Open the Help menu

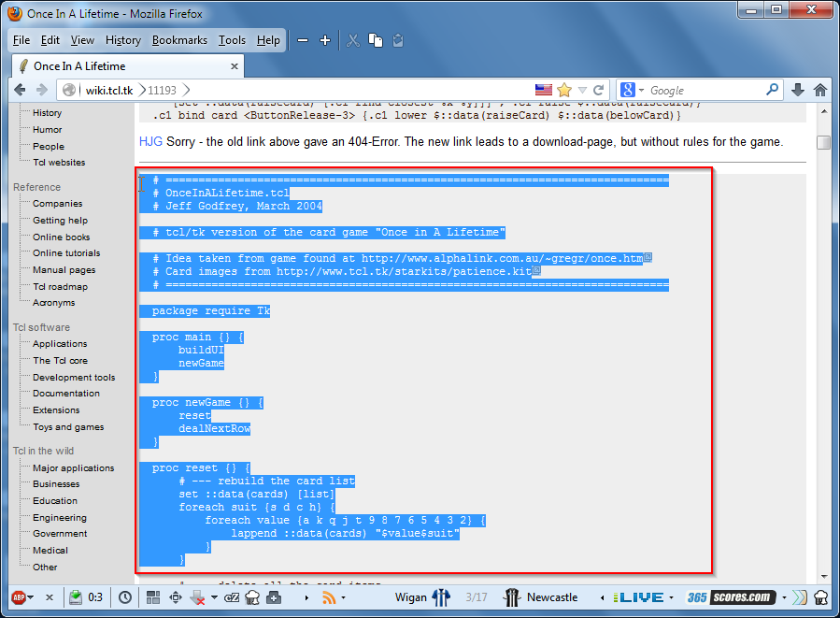click(x=268, y=40)
